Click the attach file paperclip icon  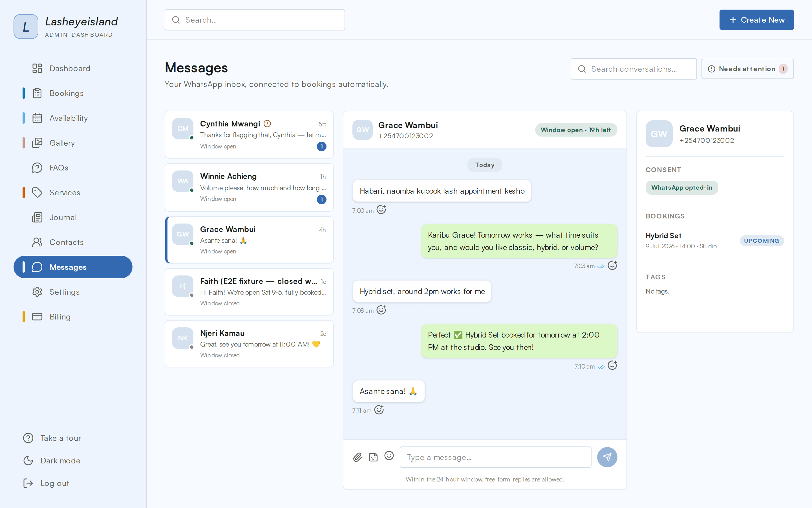pyautogui.click(x=358, y=457)
